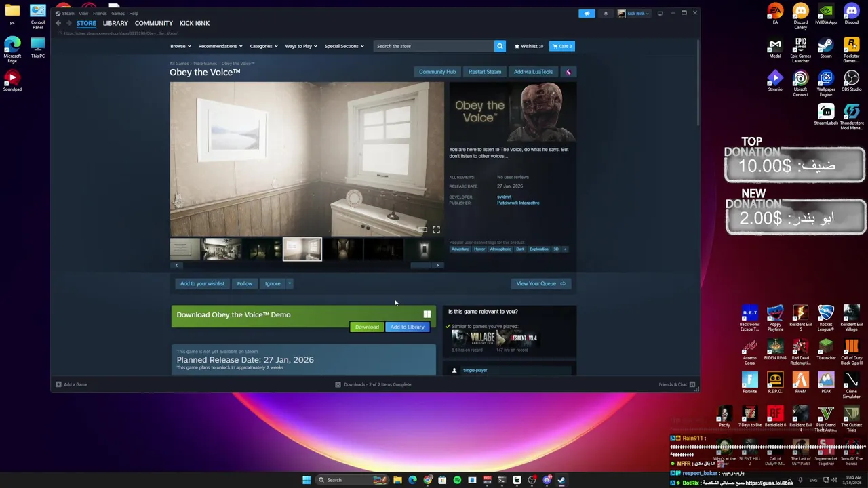Expand the Ways to Play dropdown
Viewport: 868px width, 488px height.
[x=301, y=46]
